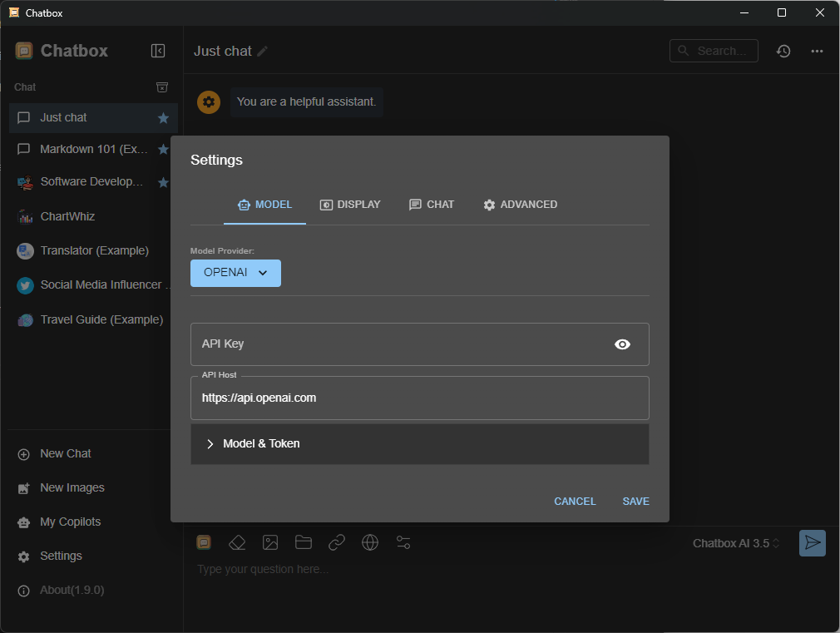Unstar the Markdown 101 conversation
Viewport: 840px width, 633px height.
[163, 149]
